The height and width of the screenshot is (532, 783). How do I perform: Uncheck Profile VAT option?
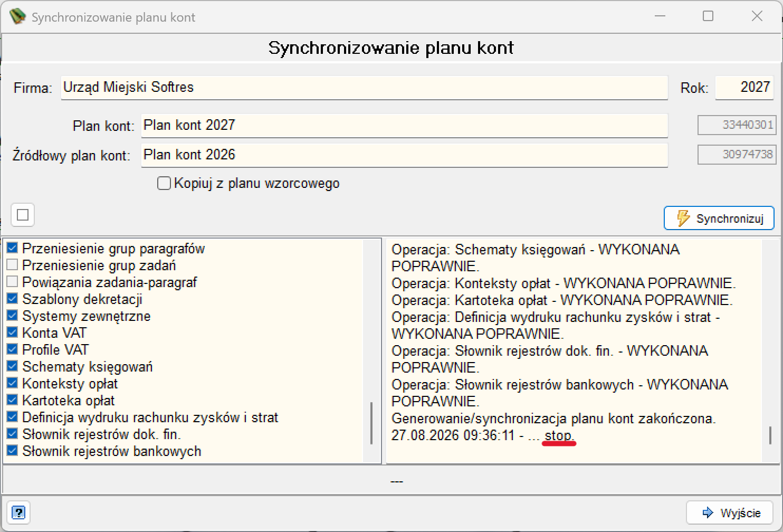[12, 349]
